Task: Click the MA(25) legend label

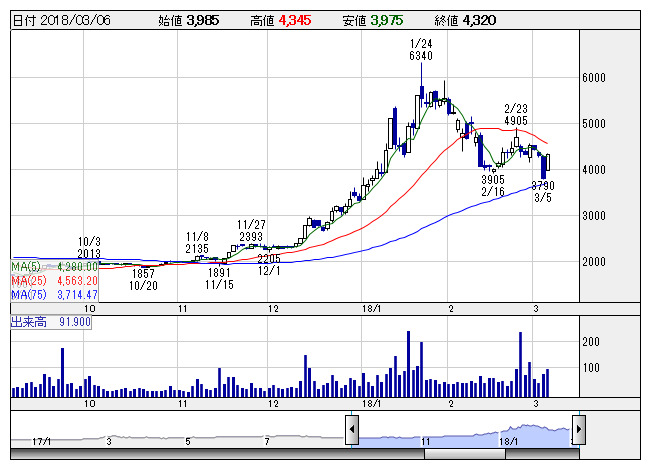Action: click(29, 281)
